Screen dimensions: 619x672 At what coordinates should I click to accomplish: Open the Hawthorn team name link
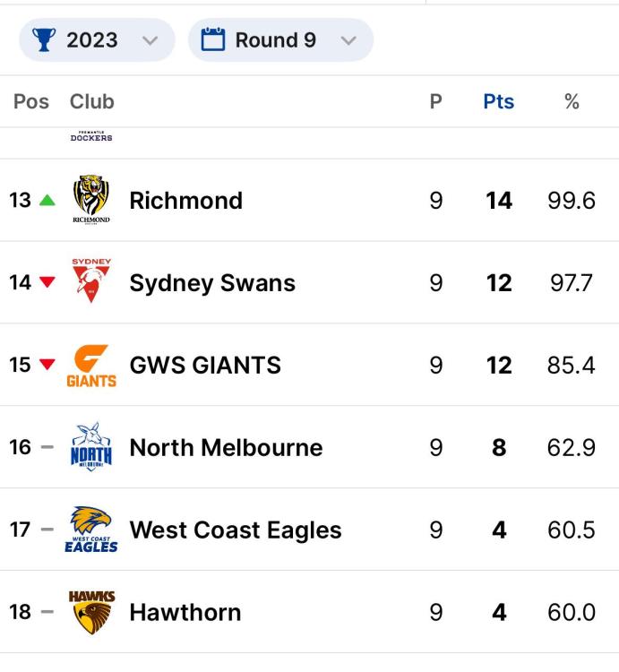coord(185,612)
